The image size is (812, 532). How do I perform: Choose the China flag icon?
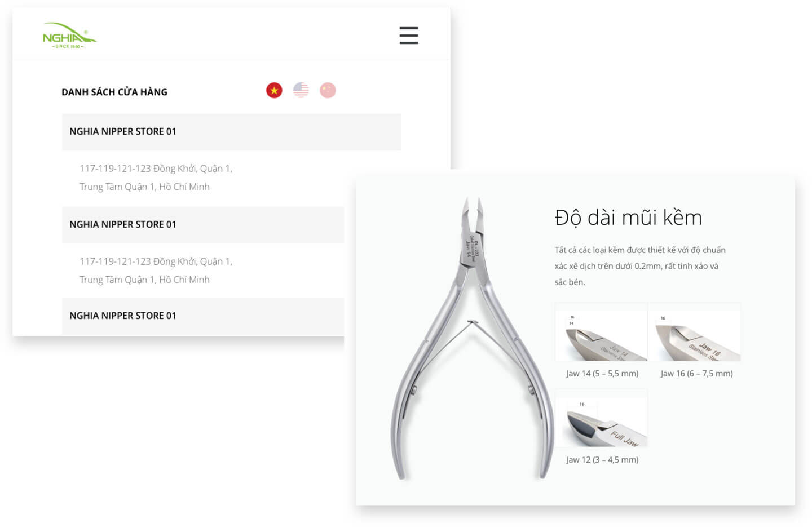tap(328, 90)
